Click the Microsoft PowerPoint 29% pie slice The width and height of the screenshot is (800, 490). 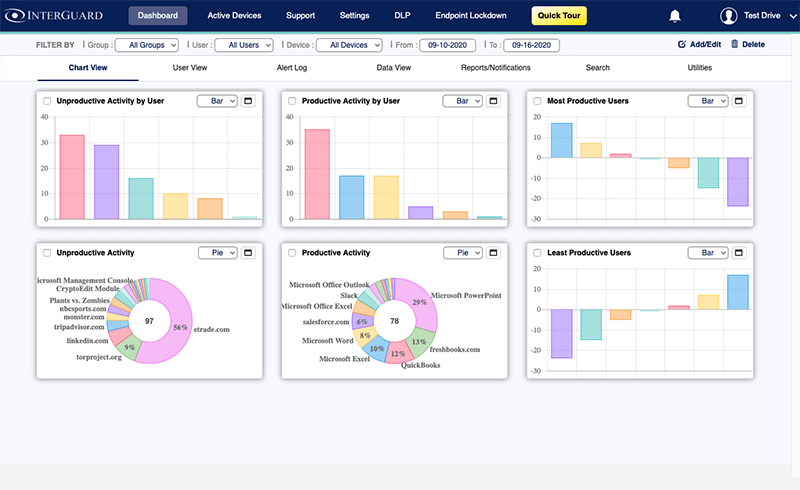pyautogui.click(x=421, y=302)
